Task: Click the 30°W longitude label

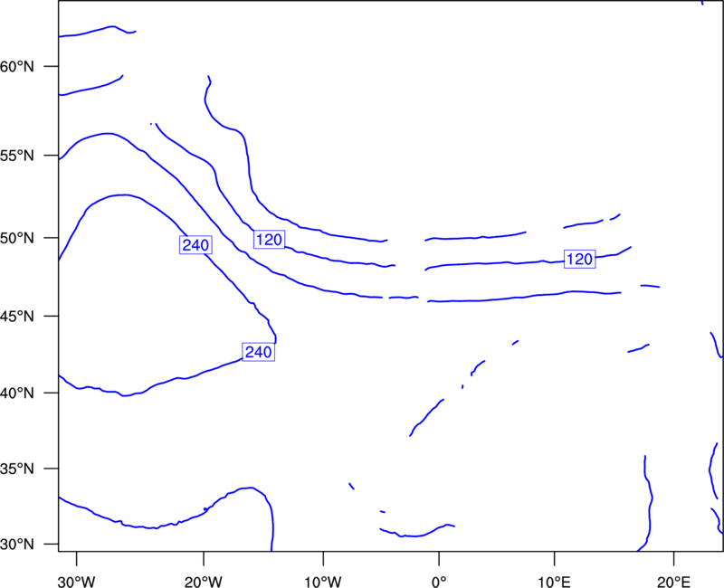Action: click(76, 582)
